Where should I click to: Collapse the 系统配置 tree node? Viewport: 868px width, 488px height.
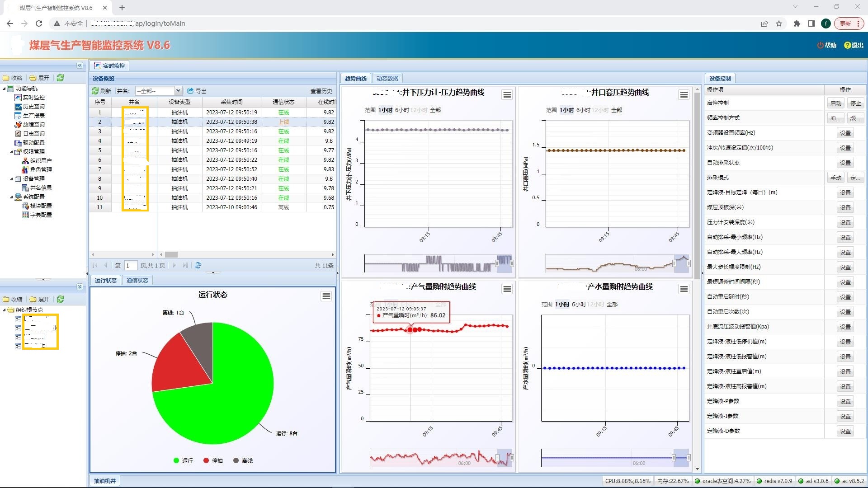coord(12,197)
